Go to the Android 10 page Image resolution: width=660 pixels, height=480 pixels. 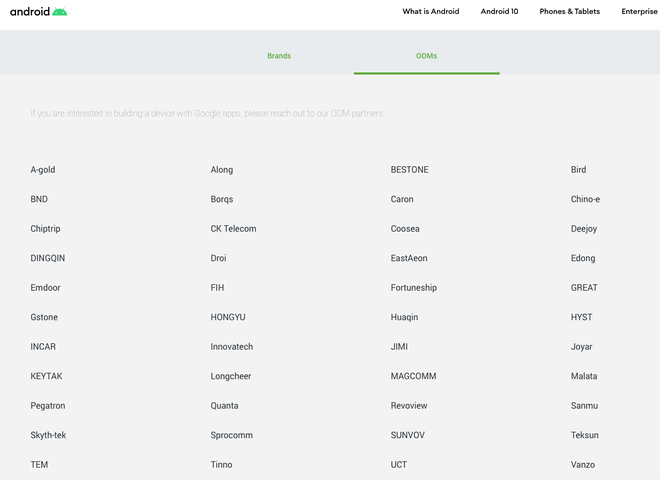pyautogui.click(x=499, y=11)
